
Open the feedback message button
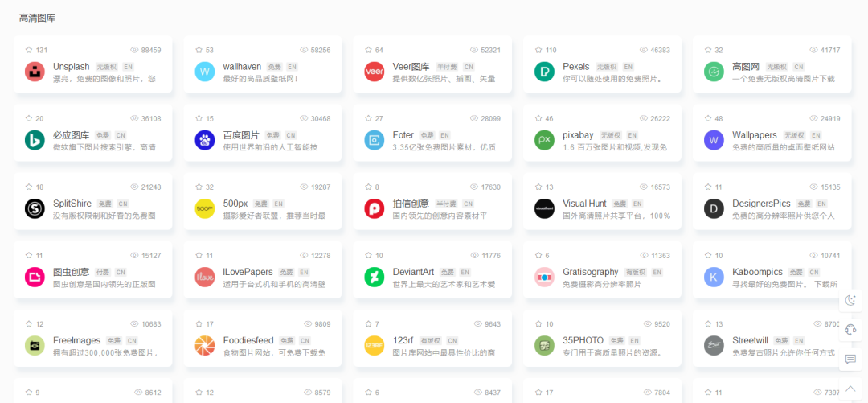[x=850, y=360]
